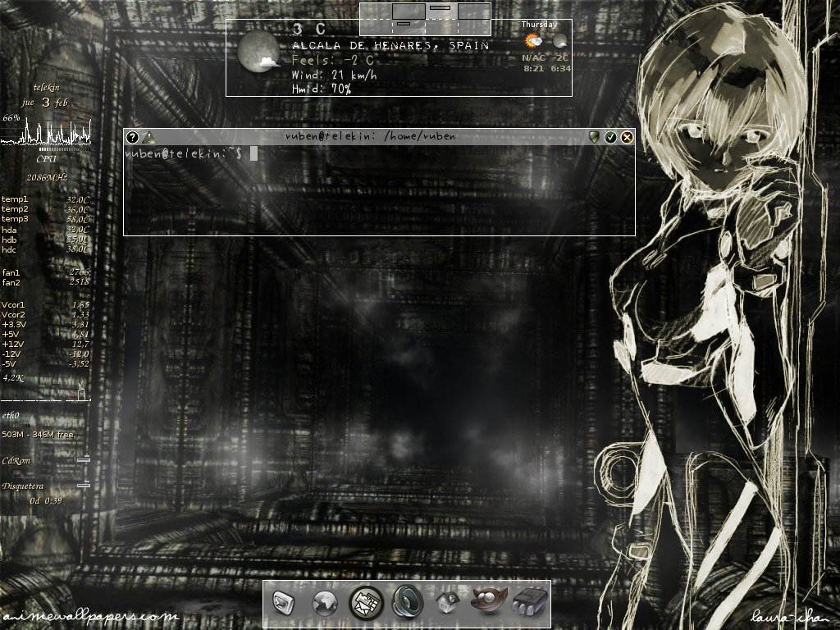Click the large moon current weather icon
This screenshot has height=630, width=840.
[258, 51]
